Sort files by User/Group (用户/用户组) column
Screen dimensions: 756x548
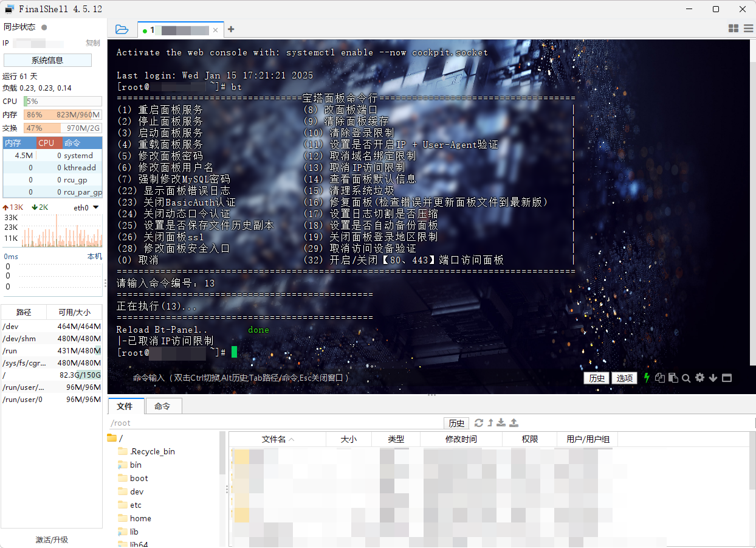click(x=588, y=439)
